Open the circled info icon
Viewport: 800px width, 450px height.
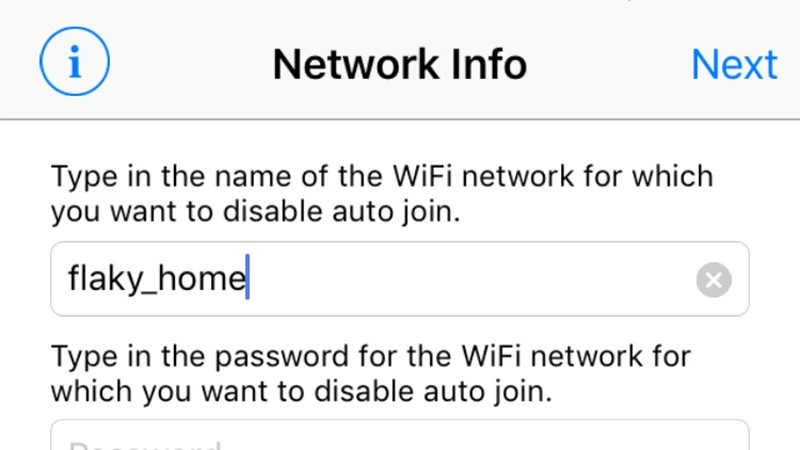(x=74, y=64)
